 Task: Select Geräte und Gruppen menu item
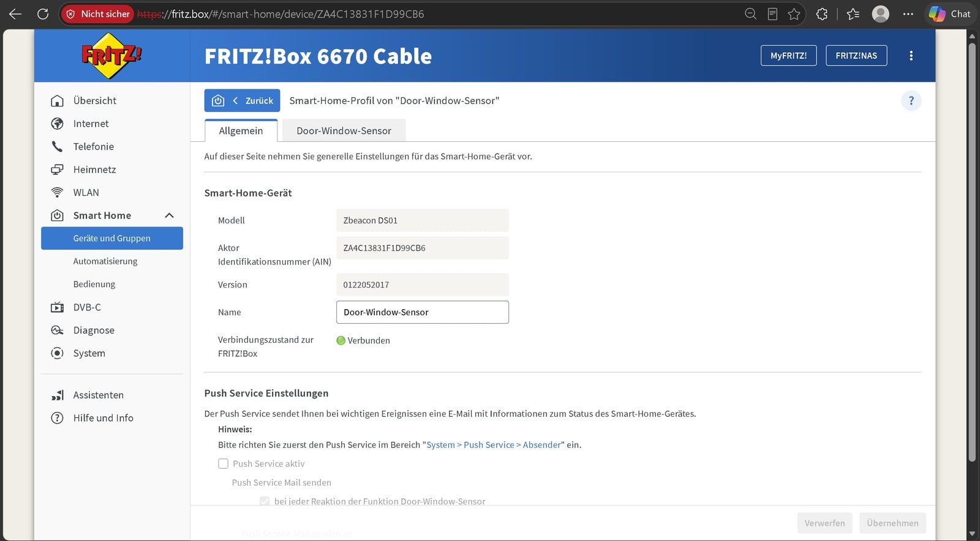click(x=112, y=239)
